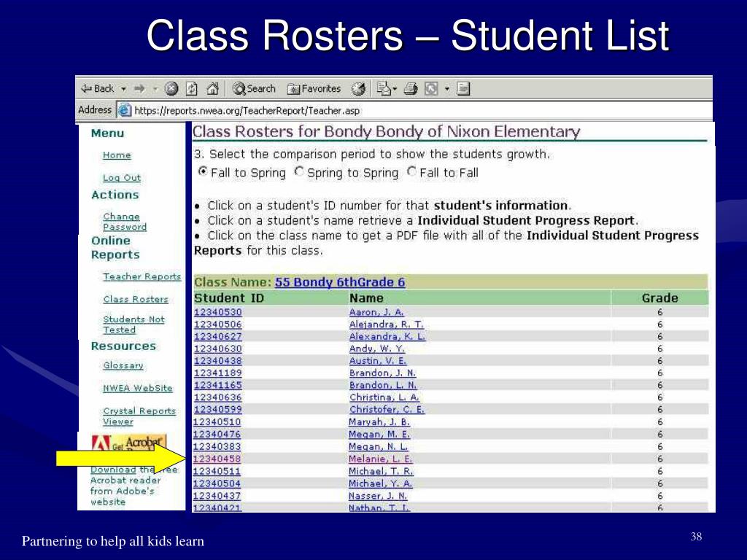Click student ID 12340504
Viewport: 747px width, 560px height.
click(217, 484)
